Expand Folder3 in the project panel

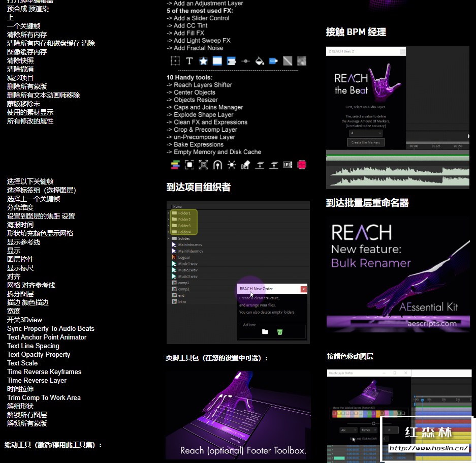(x=169, y=226)
